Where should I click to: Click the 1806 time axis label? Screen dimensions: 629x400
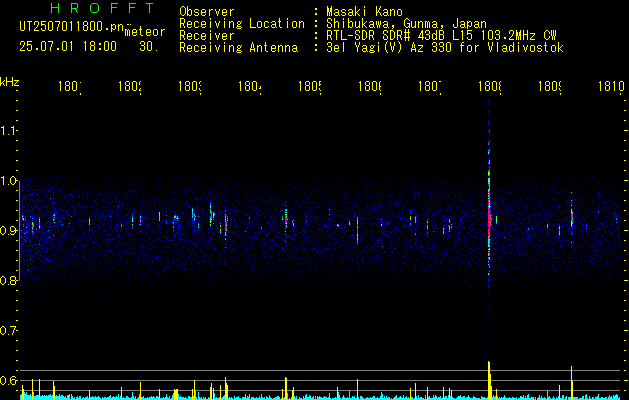point(370,86)
